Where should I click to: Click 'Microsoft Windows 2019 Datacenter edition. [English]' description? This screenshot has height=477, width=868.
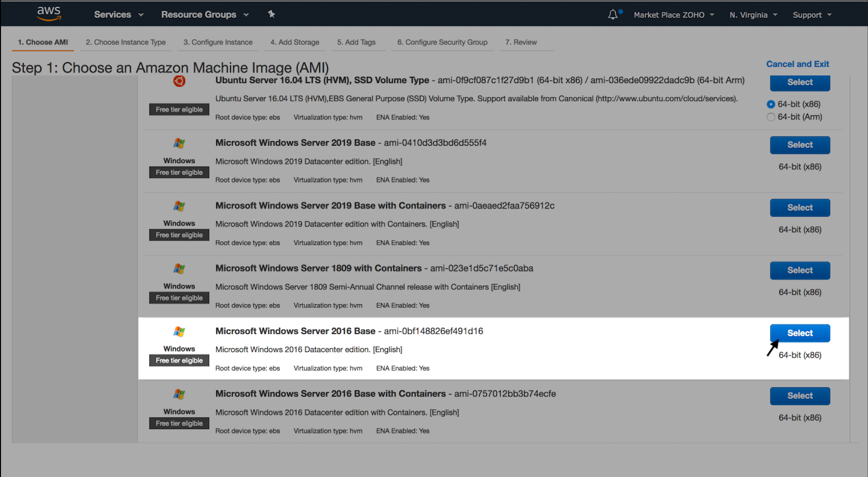(309, 162)
